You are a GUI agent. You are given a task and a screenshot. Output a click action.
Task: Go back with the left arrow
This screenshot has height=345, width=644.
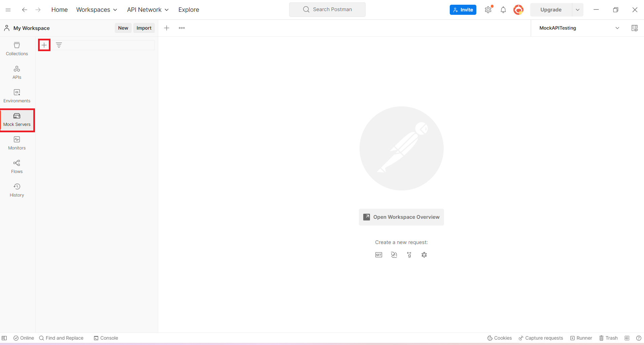(x=25, y=10)
